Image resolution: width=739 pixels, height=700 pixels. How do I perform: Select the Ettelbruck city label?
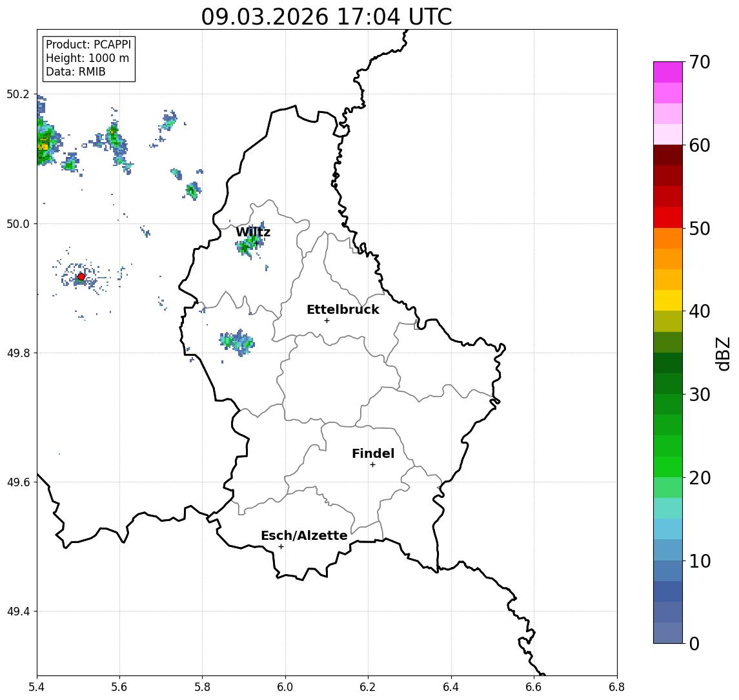pyautogui.click(x=343, y=309)
